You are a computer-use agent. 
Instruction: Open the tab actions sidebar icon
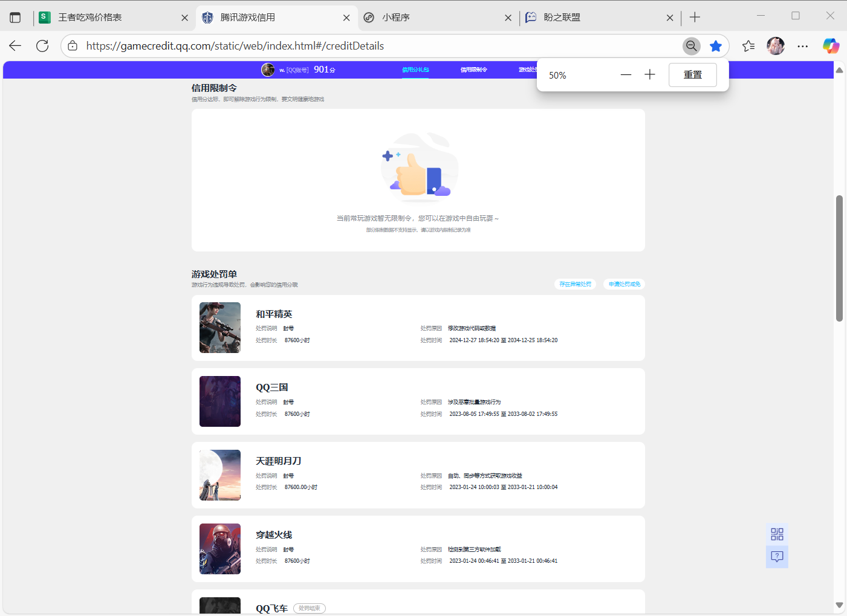coord(15,18)
